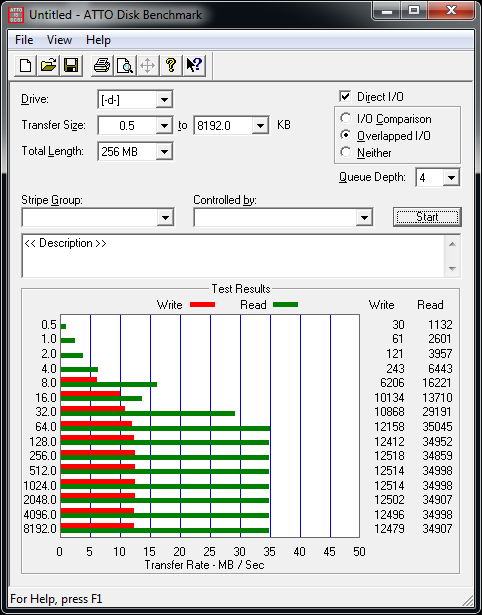The width and height of the screenshot is (482, 615).
Task: Click the write value 12518
Action: (x=389, y=456)
